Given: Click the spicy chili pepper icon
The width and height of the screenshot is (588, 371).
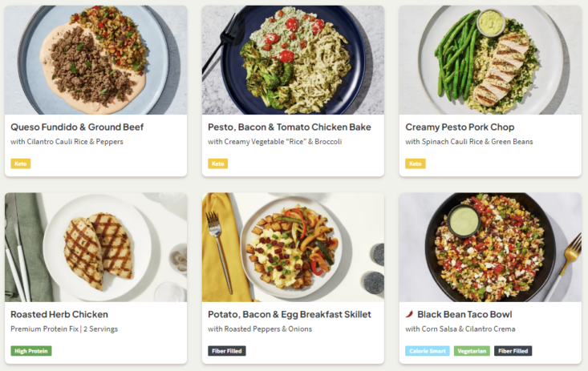Looking at the screenshot, I should [x=410, y=314].
